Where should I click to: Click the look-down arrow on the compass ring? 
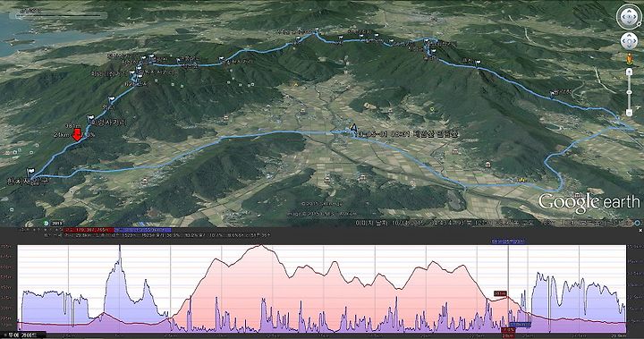(x=629, y=23)
